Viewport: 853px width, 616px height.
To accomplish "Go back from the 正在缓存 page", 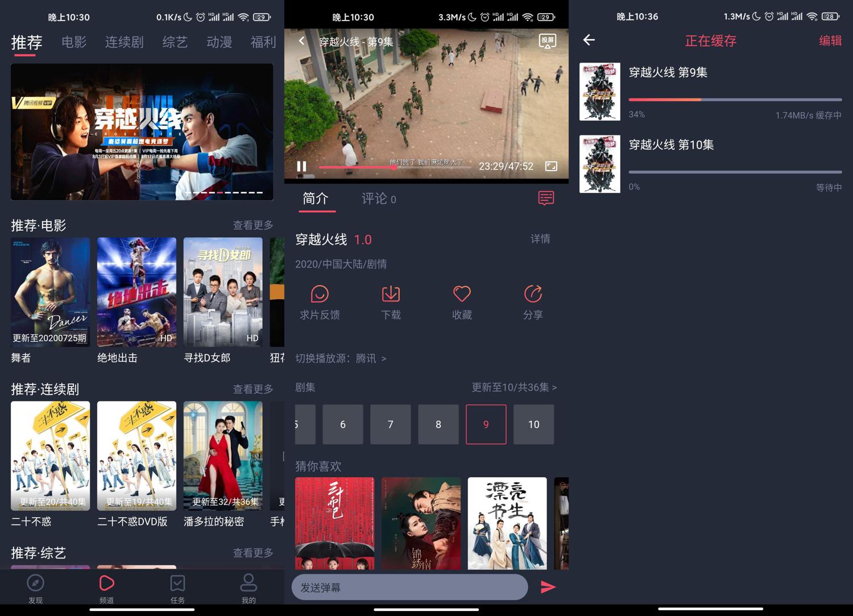I will coord(589,40).
